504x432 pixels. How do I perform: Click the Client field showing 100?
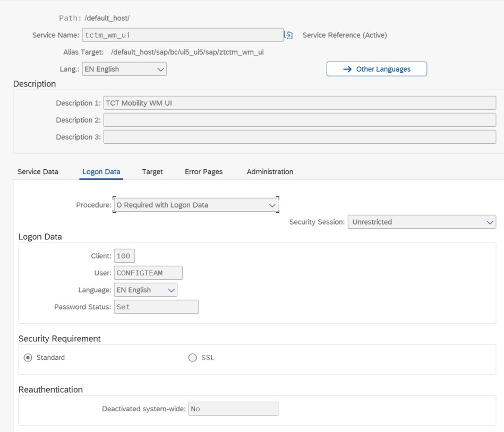[124, 256]
